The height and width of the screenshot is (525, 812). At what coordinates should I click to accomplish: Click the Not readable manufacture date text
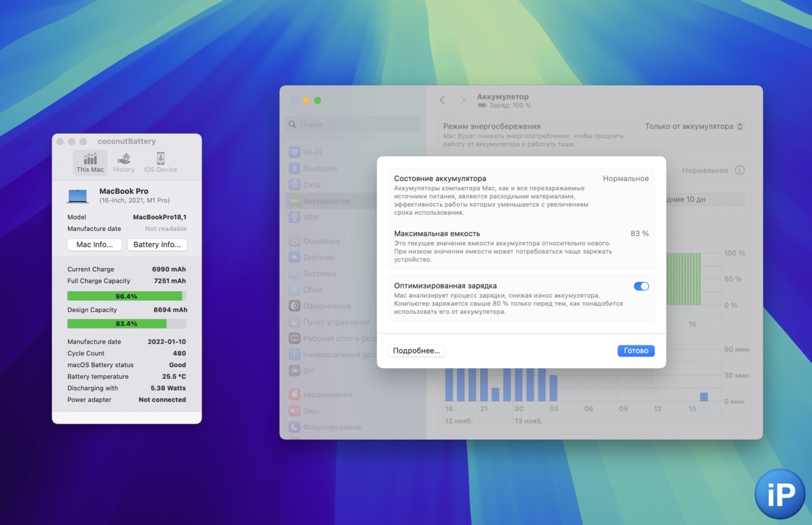166,229
